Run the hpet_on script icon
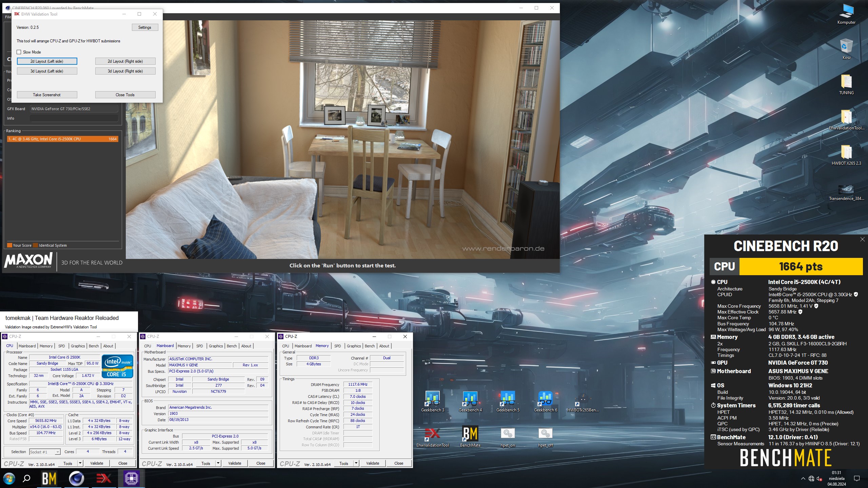Image resolution: width=868 pixels, height=488 pixels. click(x=508, y=437)
